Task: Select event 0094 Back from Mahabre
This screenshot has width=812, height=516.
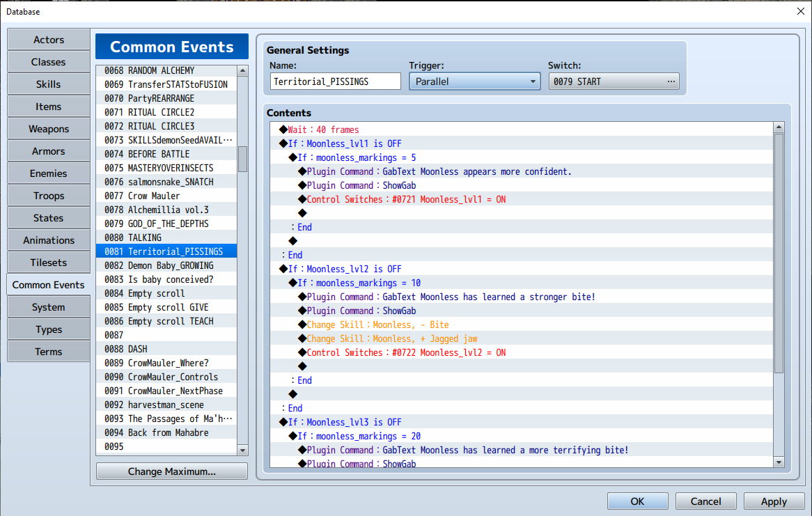Action: [166, 432]
